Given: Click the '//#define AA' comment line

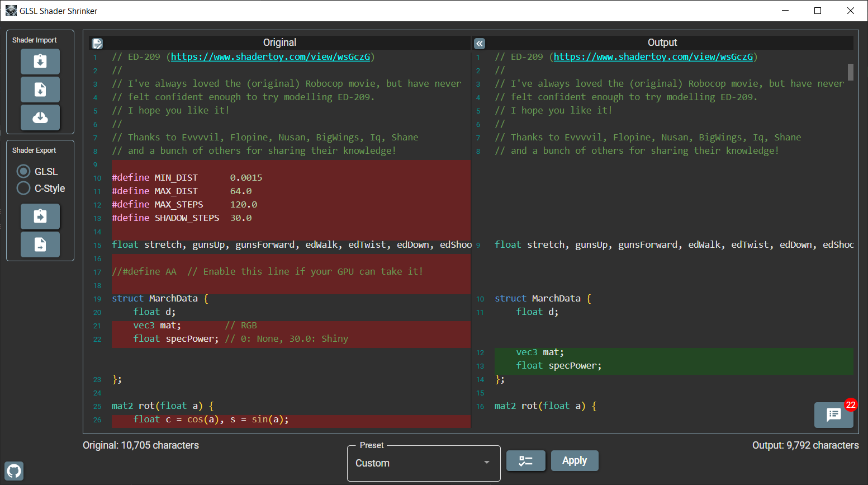Looking at the screenshot, I should (268, 271).
